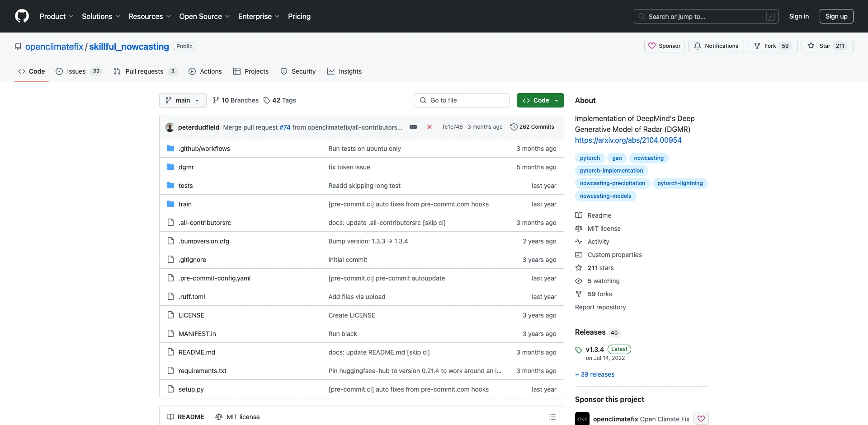Click the skillful_nowcasting repo name

click(129, 47)
